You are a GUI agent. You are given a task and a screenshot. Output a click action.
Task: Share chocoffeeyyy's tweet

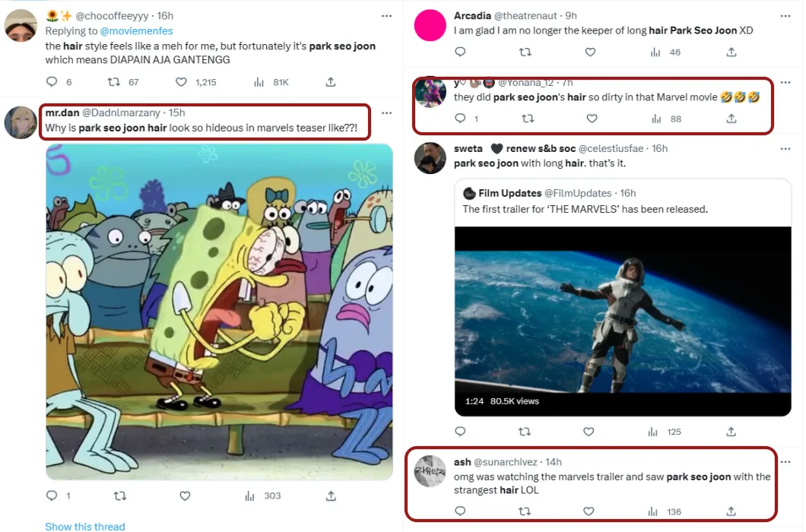click(331, 82)
